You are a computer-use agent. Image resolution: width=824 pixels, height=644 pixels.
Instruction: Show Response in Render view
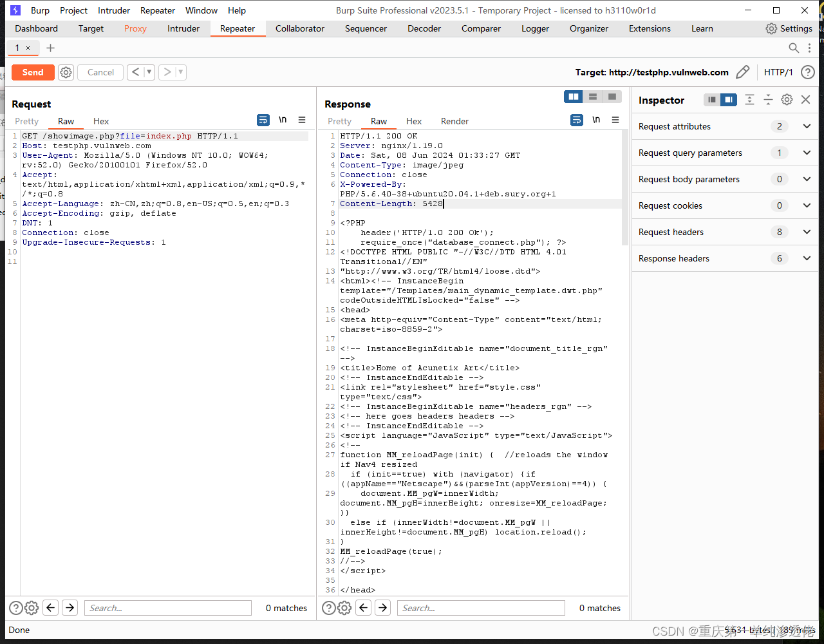pos(454,121)
